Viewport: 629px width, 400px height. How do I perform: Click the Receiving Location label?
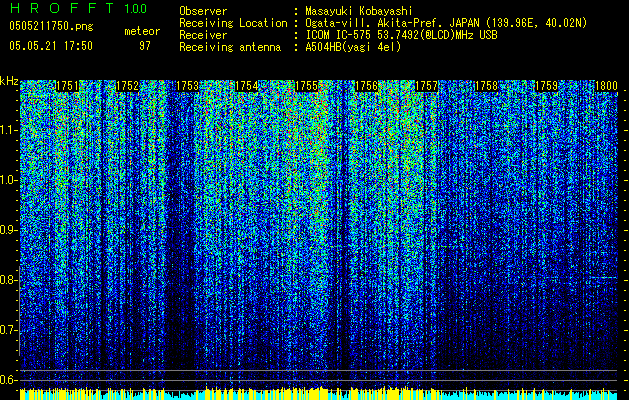coord(233,23)
